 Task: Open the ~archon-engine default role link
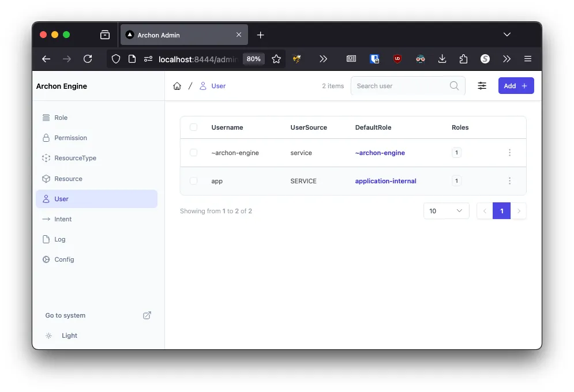tap(380, 153)
